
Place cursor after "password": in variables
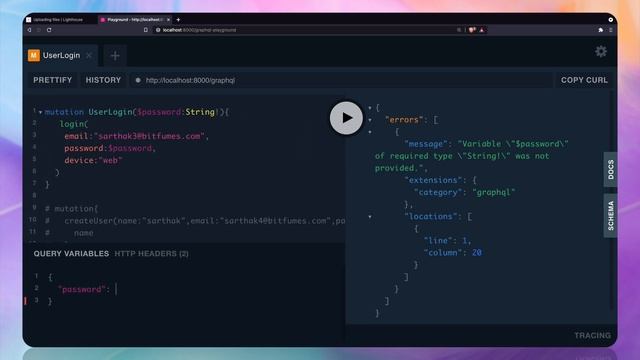[x=116, y=289]
